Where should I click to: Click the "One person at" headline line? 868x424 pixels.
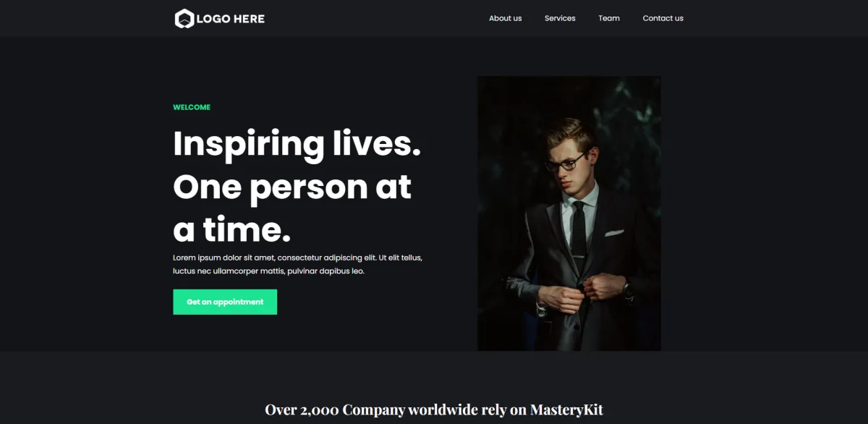(292, 187)
